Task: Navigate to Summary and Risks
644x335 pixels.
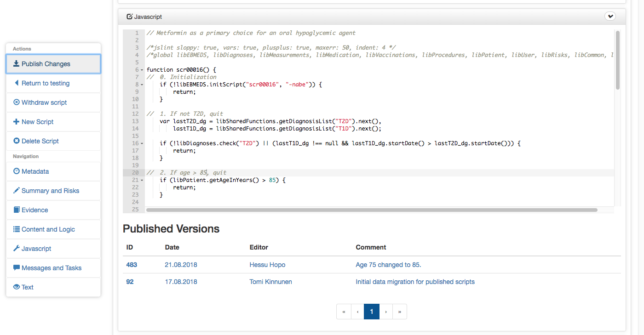Action: (53, 191)
